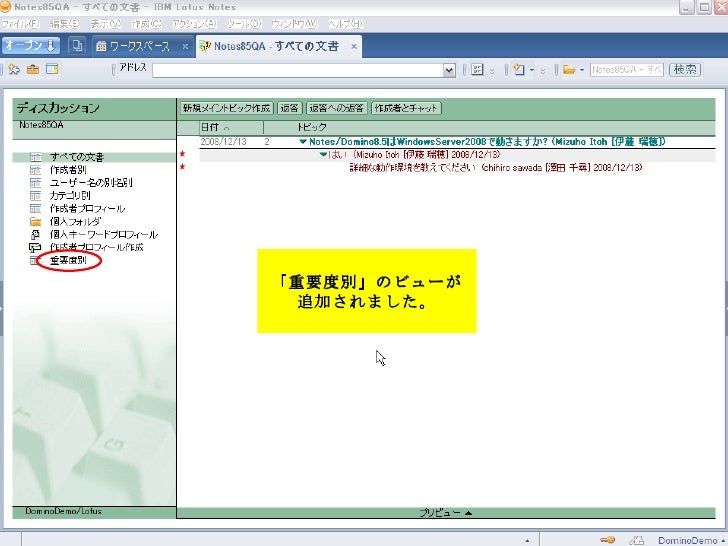
Task: Open the すべての文書 view
Action: click(77, 157)
